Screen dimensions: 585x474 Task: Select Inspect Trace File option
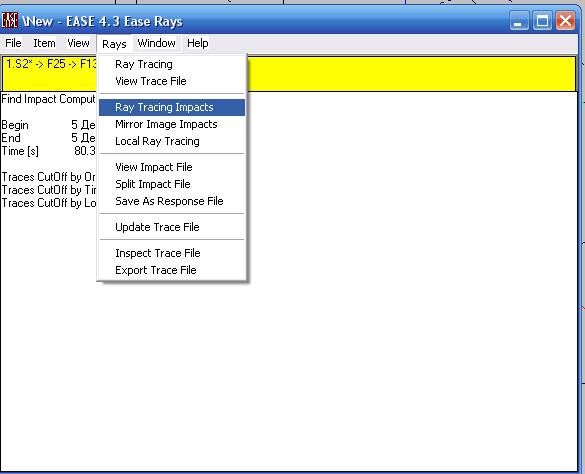(172, 253)
